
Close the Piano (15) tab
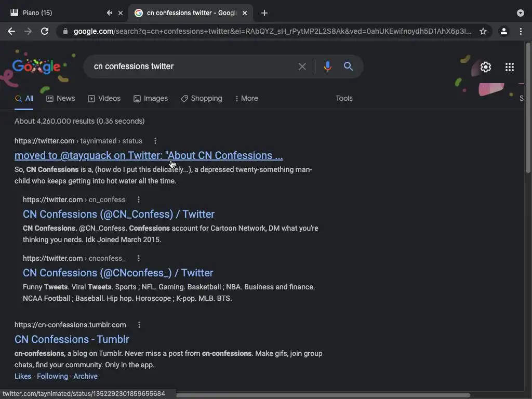121,13
